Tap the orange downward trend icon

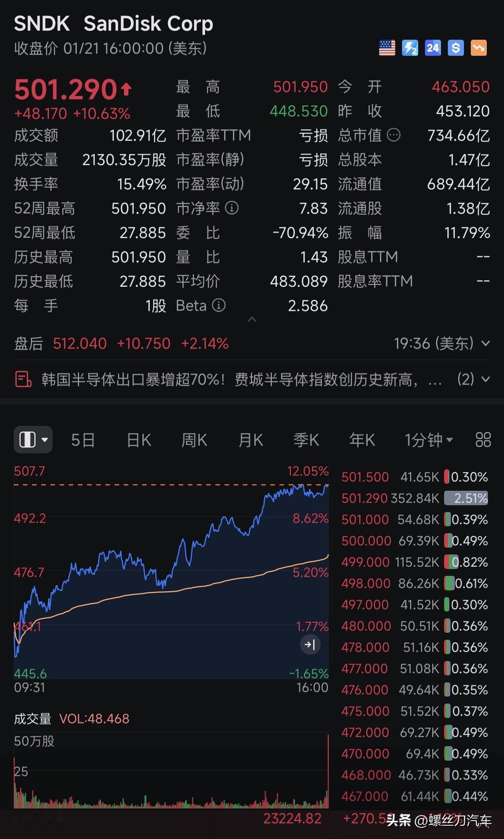(479, 48)
